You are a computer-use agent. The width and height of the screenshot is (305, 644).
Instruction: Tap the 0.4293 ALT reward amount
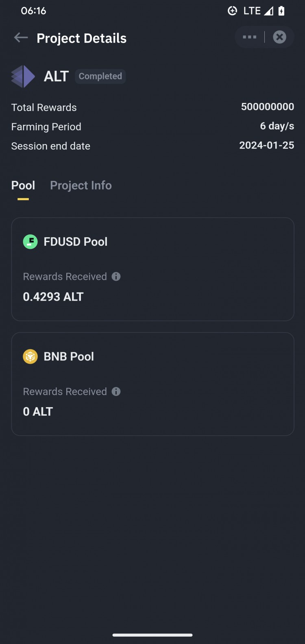pyautogui.click(x=53, y=297)
